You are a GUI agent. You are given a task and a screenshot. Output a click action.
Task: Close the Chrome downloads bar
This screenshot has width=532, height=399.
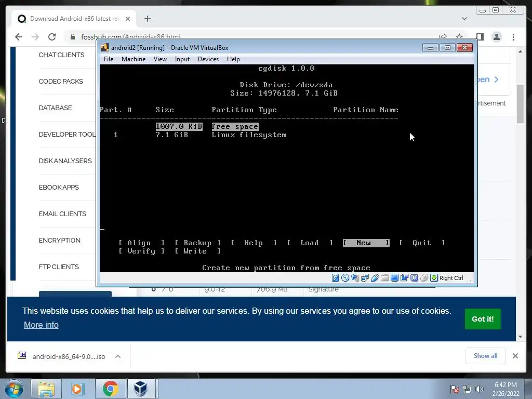(515, 355)
